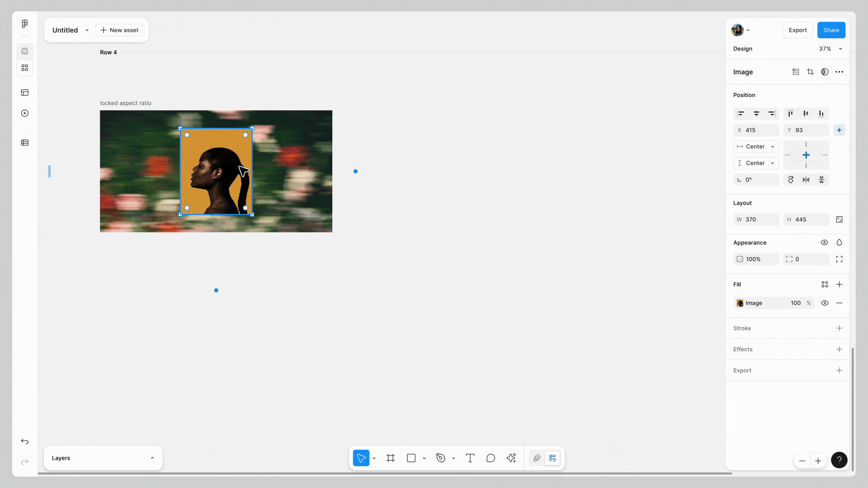Image resolution: width=868 pixels, height=488 pixels.
Task: Toggle Image fill visibility eye
Action: [825, 303]
